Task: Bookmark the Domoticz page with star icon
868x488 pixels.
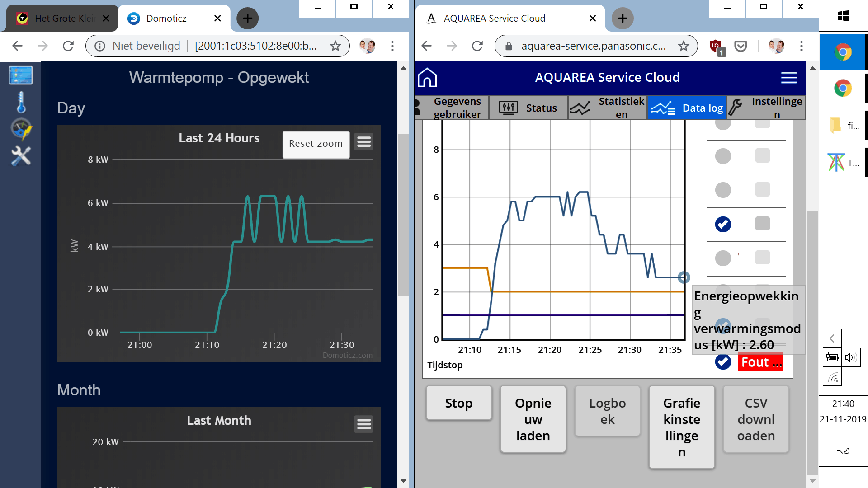Action: pyautogui.click(x=335, y=46)
